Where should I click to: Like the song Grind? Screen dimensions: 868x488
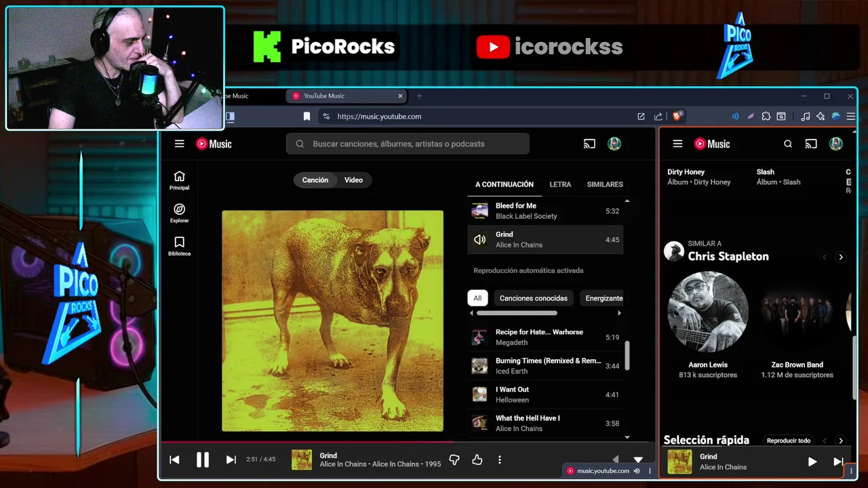[x=477, y=460]
